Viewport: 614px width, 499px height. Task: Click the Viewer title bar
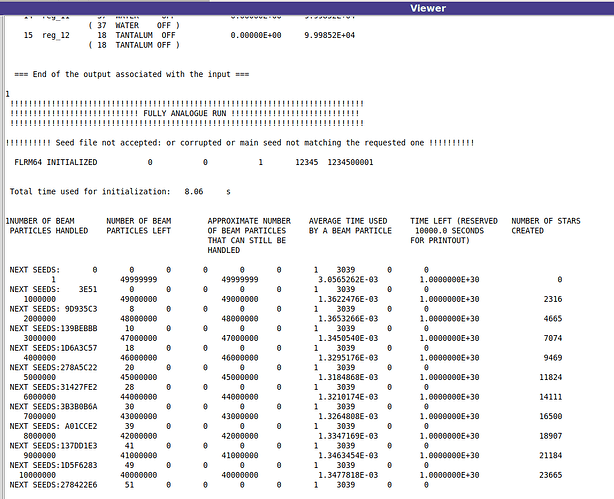[307, 8]
